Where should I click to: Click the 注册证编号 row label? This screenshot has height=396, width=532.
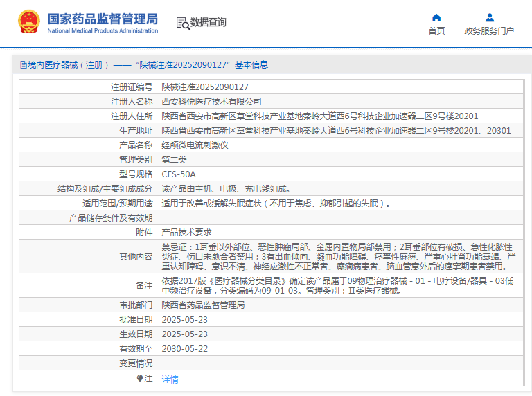[132, 87]
